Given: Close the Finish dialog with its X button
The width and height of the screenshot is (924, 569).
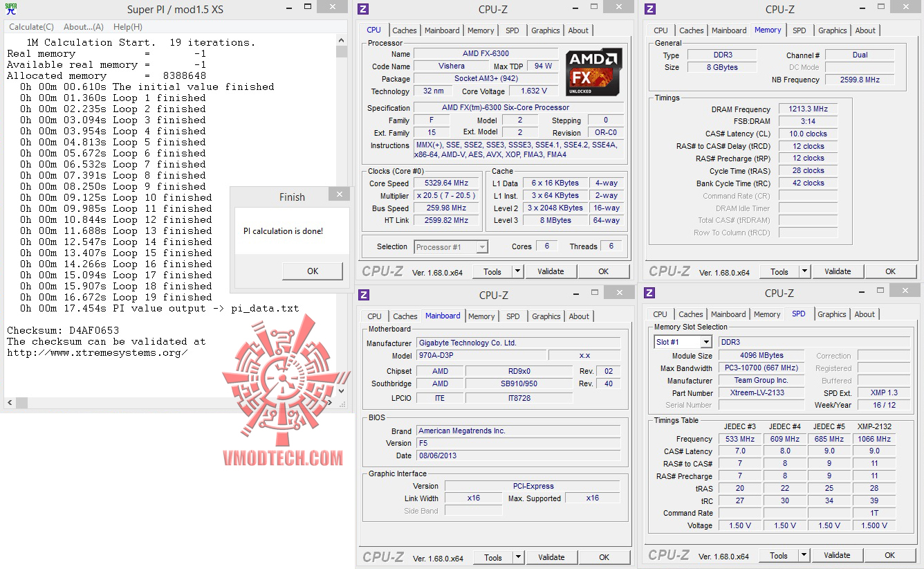Looking at the screenshot, I should pyautogui.click(x=340, y=196).
